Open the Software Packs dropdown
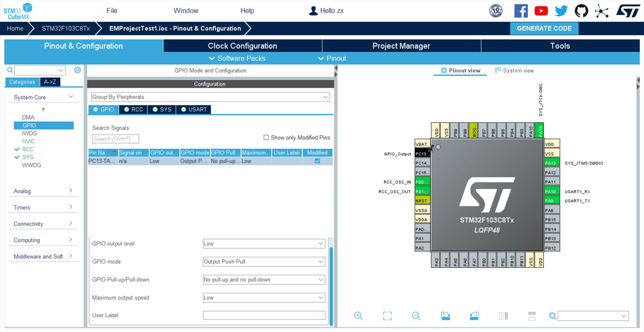 pos(237,58)
